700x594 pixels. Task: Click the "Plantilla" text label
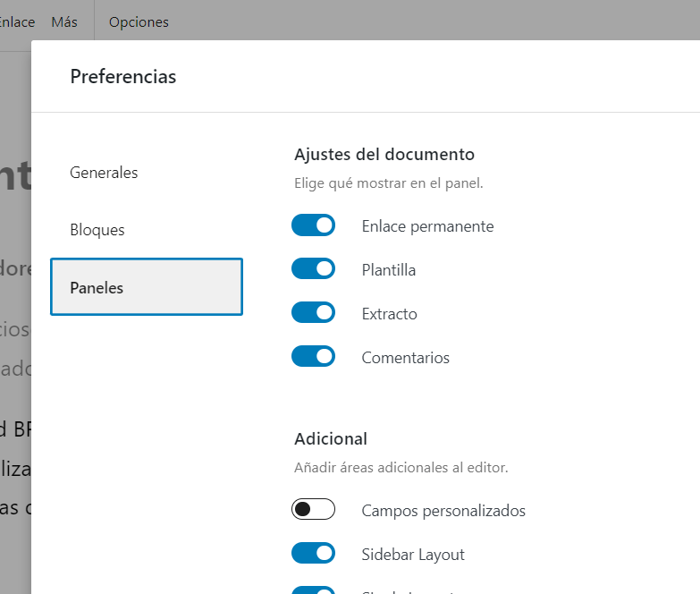(388, 270)
